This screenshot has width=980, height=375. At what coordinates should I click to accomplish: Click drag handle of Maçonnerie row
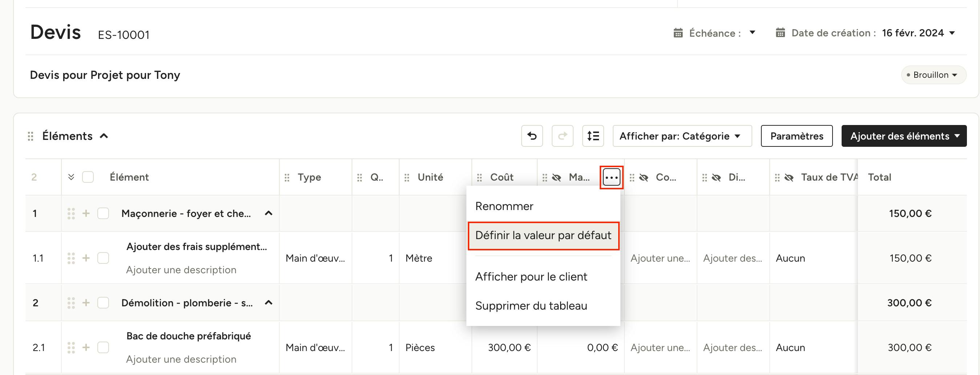point(71,214)
